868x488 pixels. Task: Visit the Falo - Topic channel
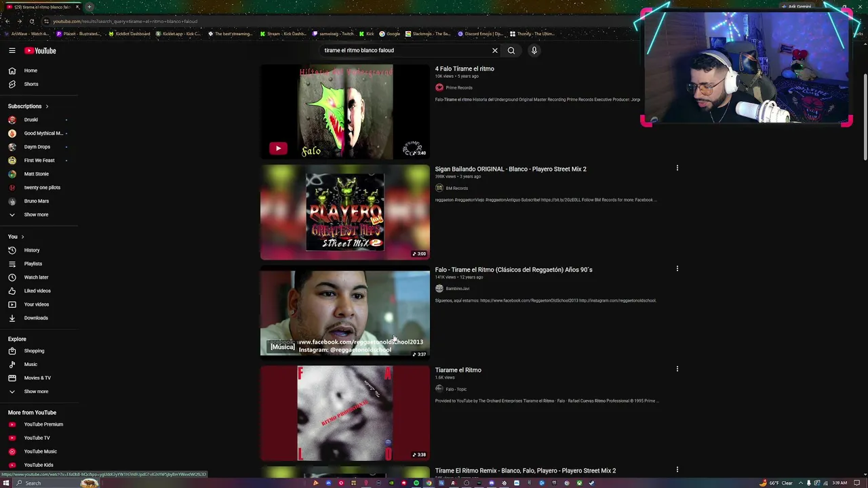coord(456,389)
